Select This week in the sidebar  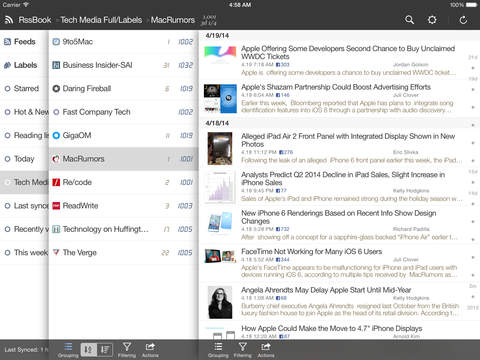pos(24,253)
